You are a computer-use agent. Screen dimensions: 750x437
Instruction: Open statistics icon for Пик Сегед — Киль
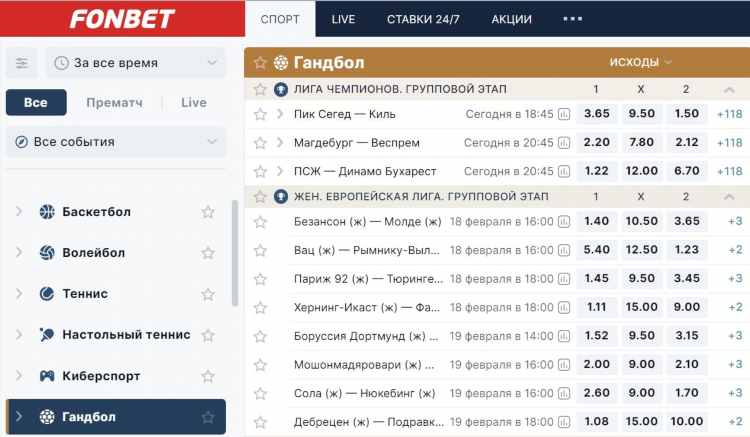564,114
